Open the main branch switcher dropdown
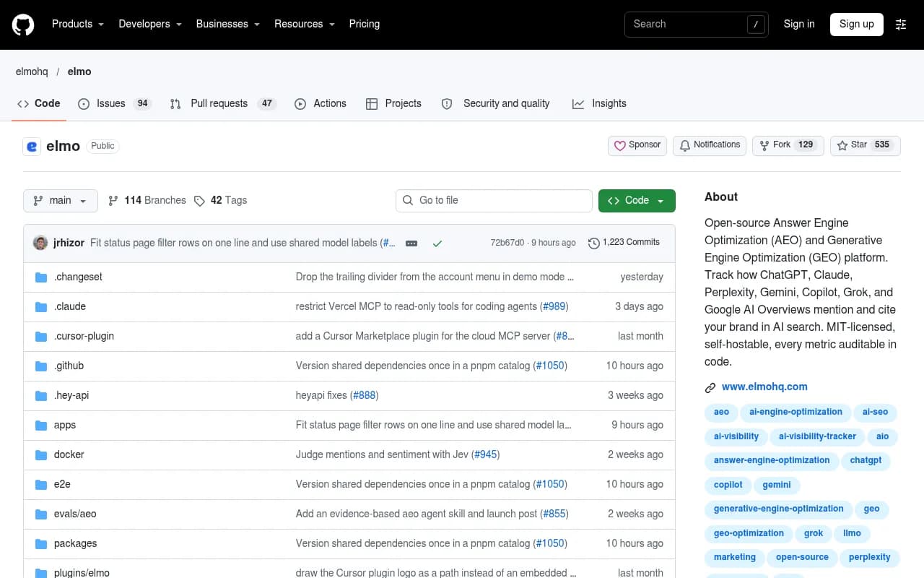Viewport: 924px width, 578px height. tap(61, 200)
